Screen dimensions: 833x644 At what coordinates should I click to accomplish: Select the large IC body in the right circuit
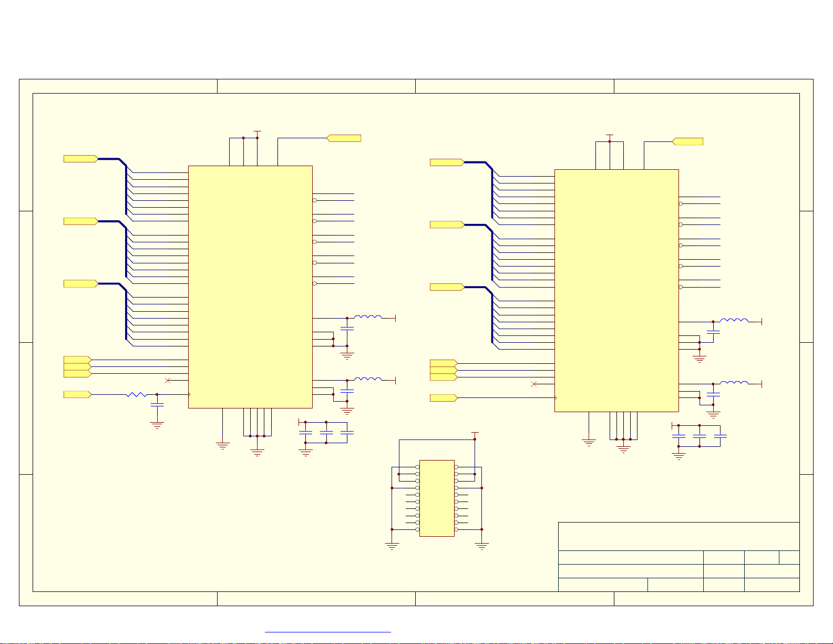click(616, 290)
